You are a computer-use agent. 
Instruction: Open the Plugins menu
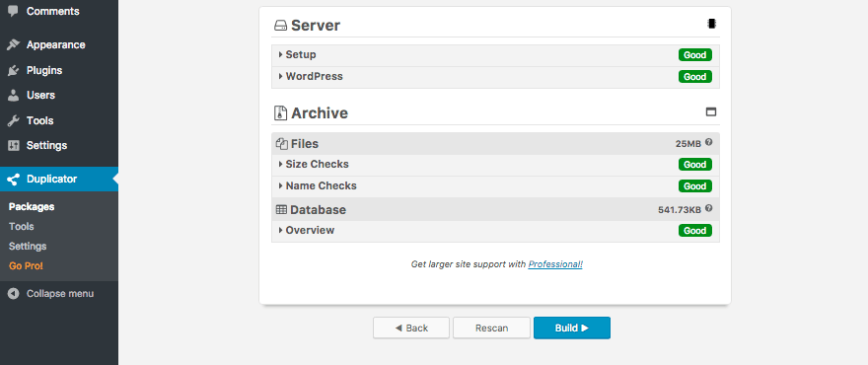coord(58,70)
